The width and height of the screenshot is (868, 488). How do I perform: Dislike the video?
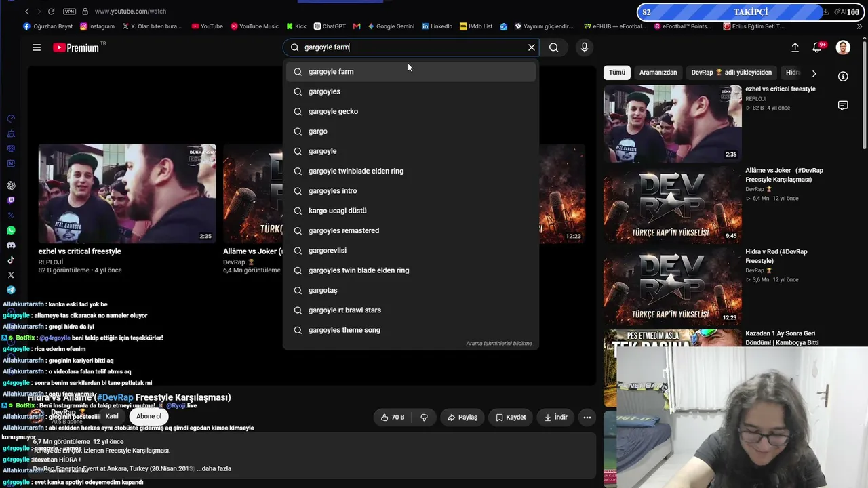pyautogui.click(x=425, y=418)
